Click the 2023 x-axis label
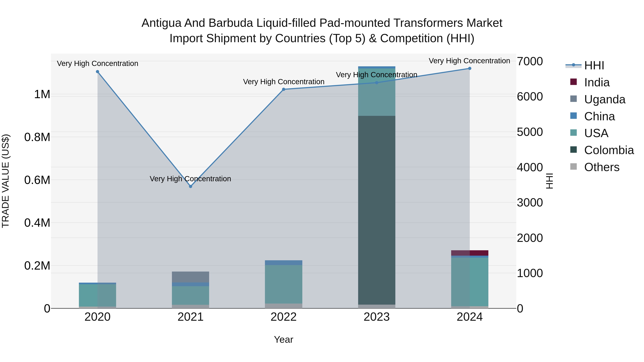Image resolution: width=644 pixels, height=362 pixels. (377, 317)
